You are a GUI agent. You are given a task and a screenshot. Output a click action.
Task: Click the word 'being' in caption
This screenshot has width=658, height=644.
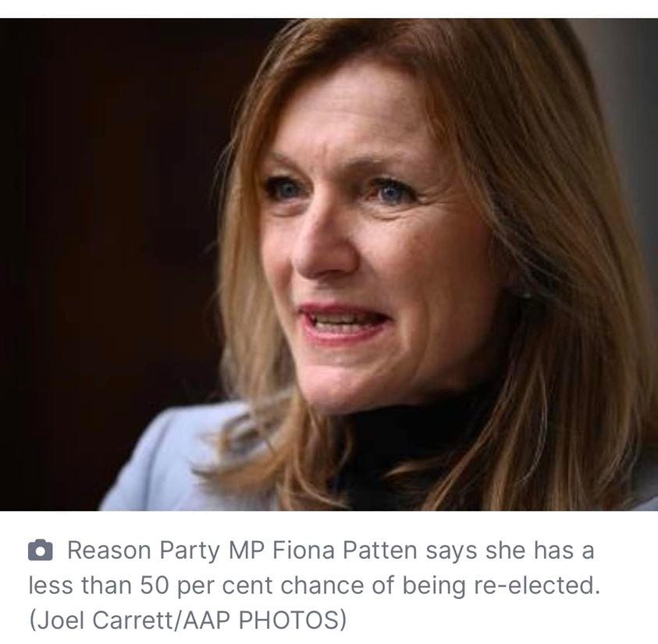coord(434,586)
